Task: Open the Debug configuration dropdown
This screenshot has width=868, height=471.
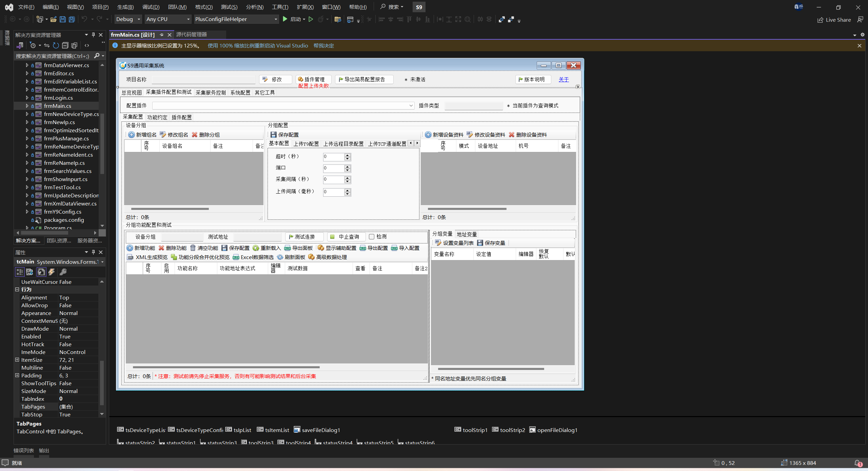Action: pos(128,19)
